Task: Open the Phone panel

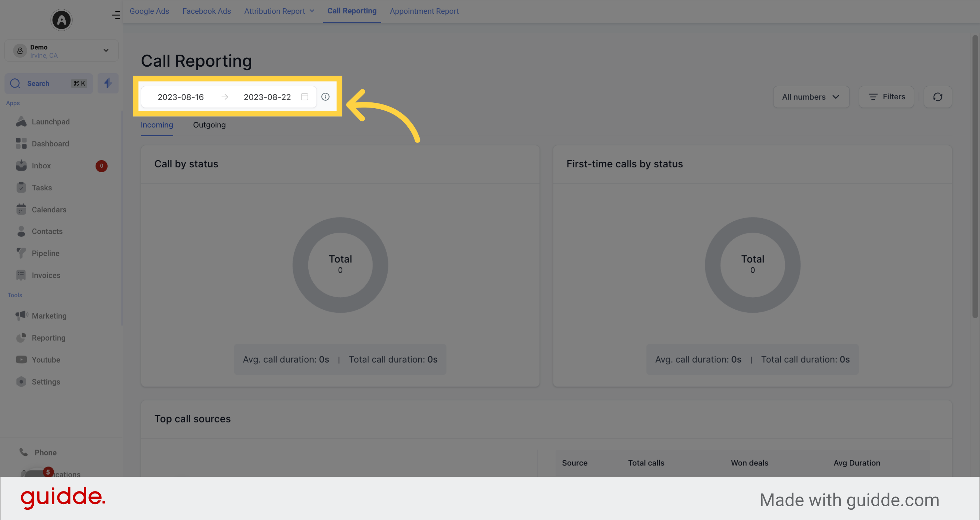Action: 46,452
